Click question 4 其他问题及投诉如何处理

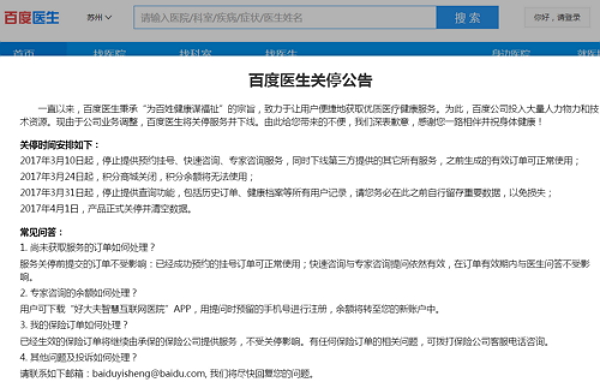[78, 357]
